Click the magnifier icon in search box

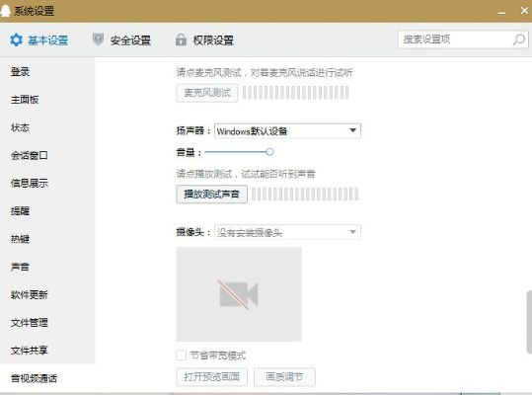(x=519, y=39)
